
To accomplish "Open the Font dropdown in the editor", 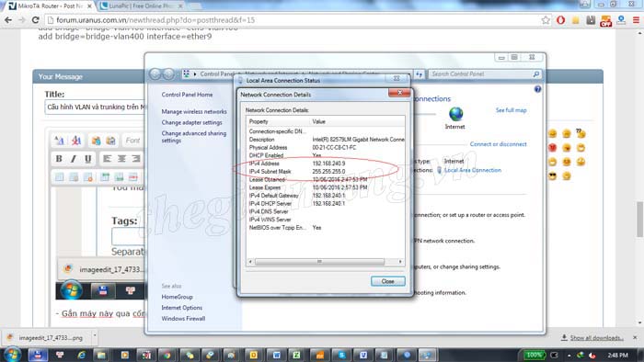I will (x=132, y=141).
